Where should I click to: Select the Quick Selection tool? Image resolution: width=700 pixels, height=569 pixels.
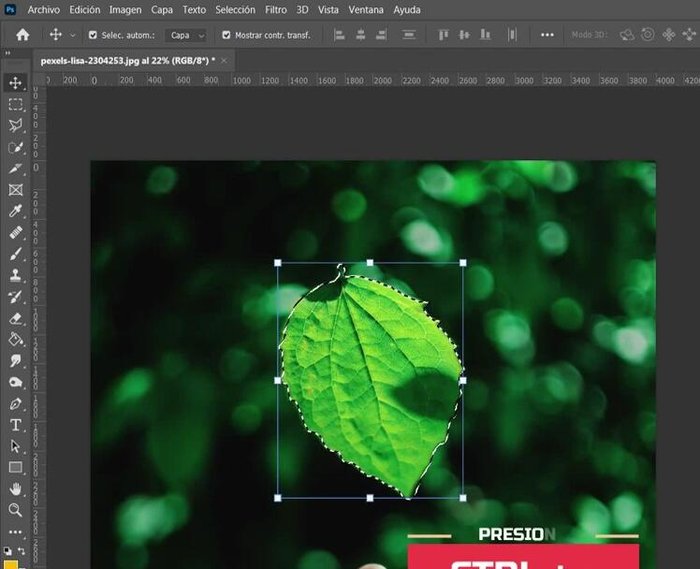click(x=16, y=147)
